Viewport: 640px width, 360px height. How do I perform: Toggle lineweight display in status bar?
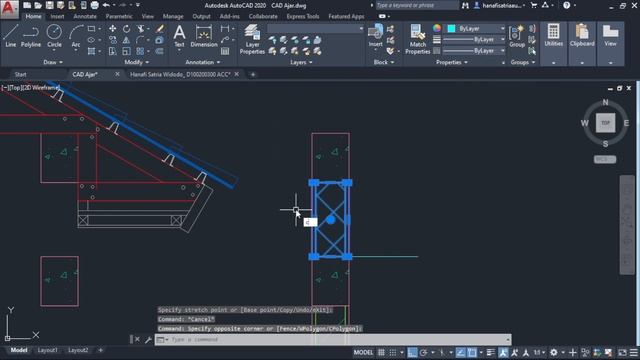pyautogui.click(x=491, y=352)
